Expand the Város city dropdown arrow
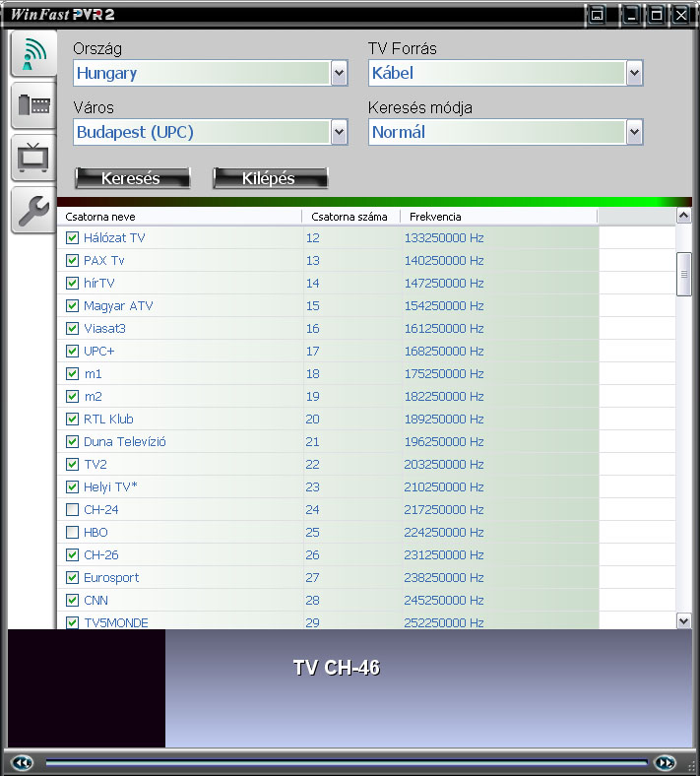700x776 pixels. (339, 132)
